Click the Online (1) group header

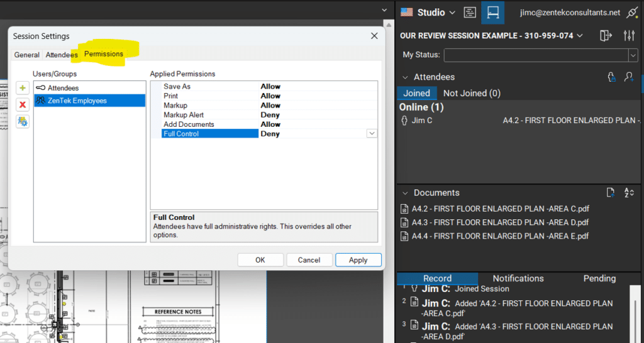tap(421, 107)
